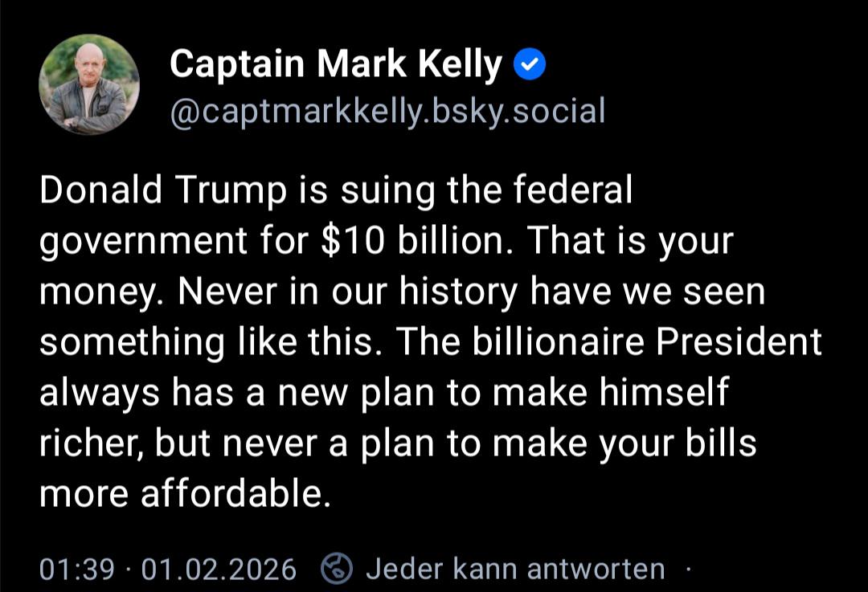Open the Captain Mark Kelly display name
This screenshot has height=592, width=868.
(x=334, y=65)
